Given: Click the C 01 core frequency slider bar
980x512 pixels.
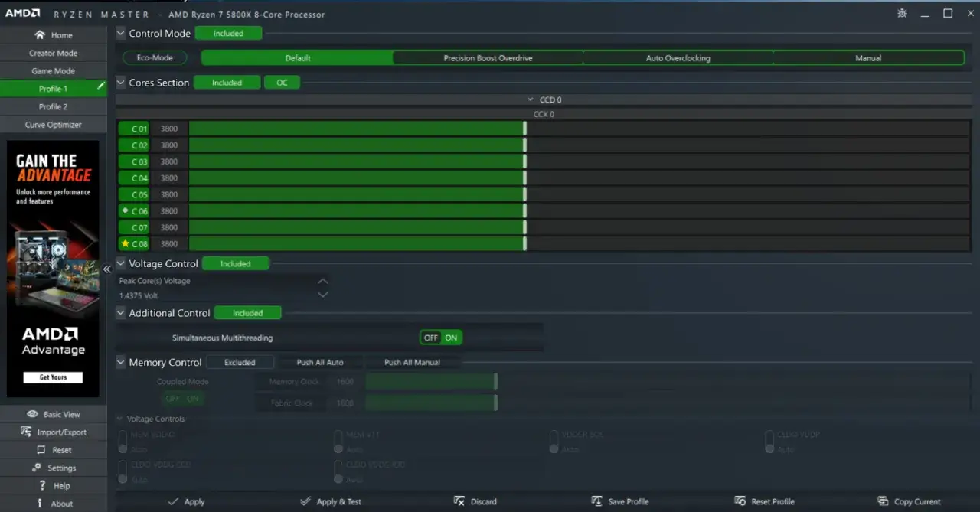Looking at the screenshot, I should [580, 129].
